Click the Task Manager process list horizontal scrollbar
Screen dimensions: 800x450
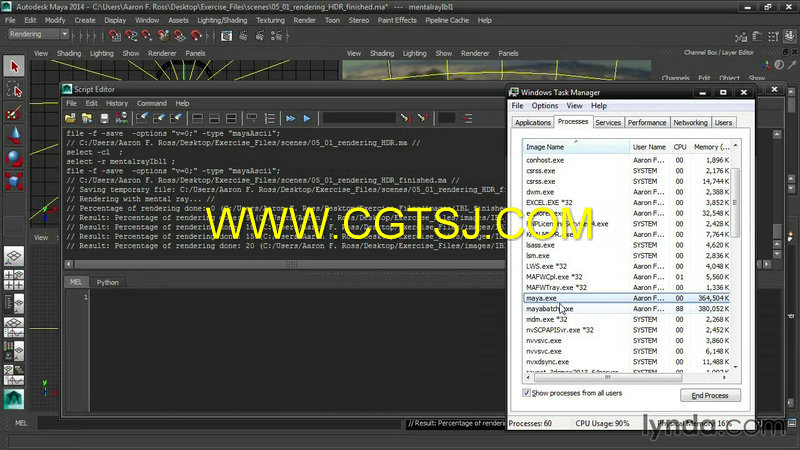tap(607, 378)
